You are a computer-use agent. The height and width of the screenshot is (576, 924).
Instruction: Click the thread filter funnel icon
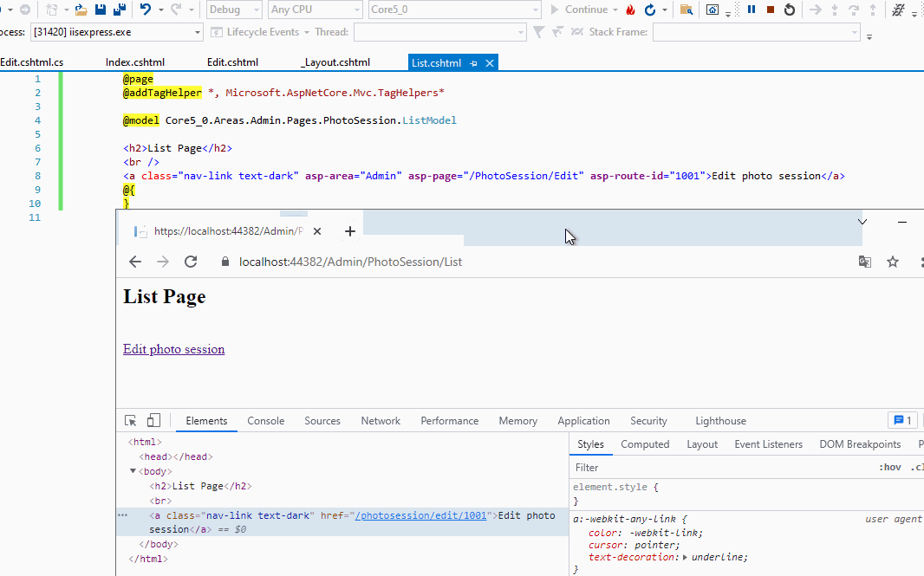[x=538, y=32]
